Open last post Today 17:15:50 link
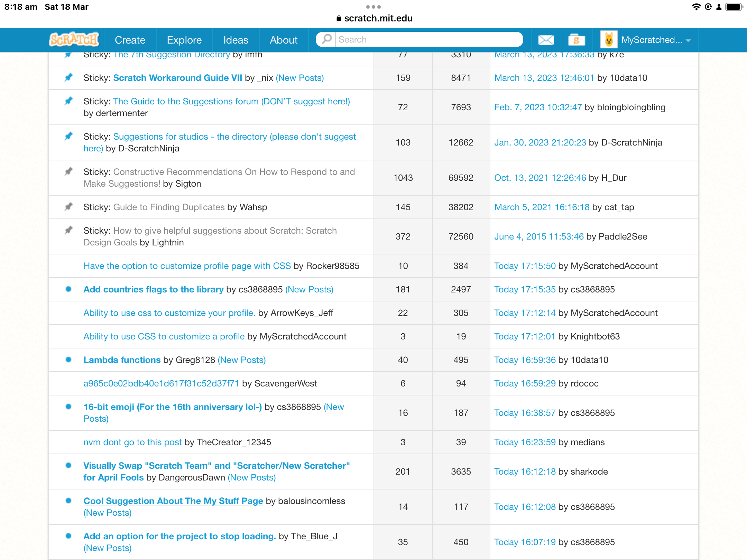This screenshot has width=747, height=560. [525, 265]
